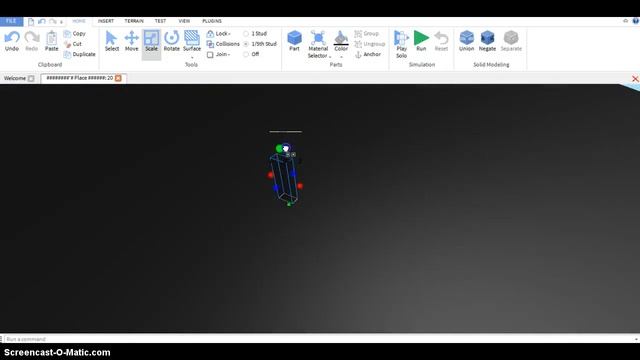Screen dimensions: 640x360
Task: Switch to the TERRAIN ribbon tab
Action: pyautogui.click(x=134, y=21)
